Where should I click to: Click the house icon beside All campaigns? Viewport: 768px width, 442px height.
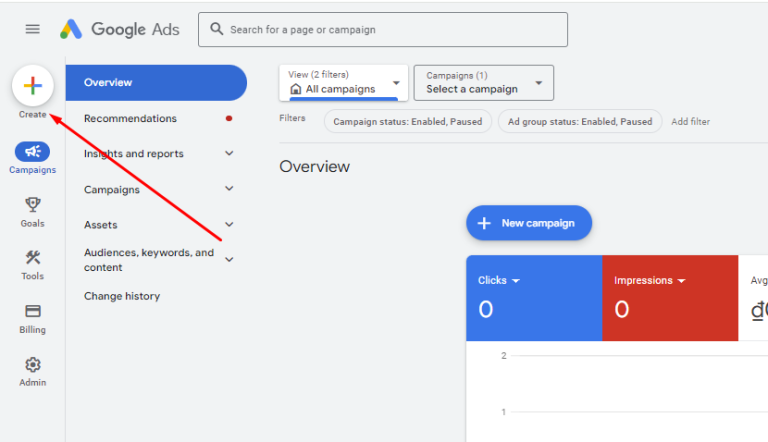tap(295, 89)
